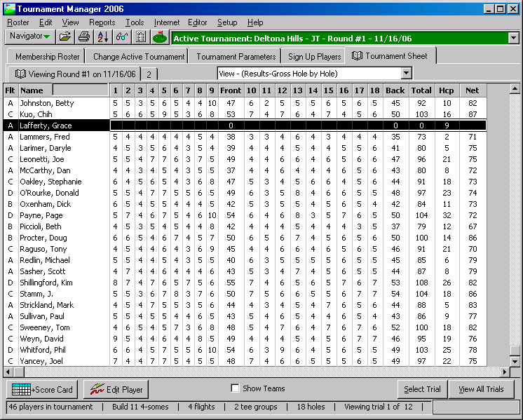
Task: Open the Help menu
Action: (x=255, y=22)
